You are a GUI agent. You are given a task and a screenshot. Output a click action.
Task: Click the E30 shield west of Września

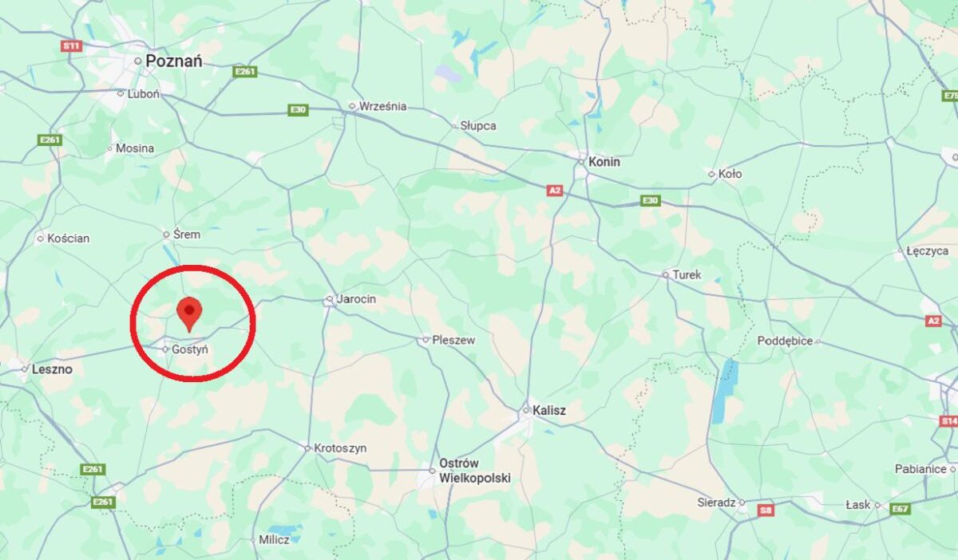tap(298, 110)
